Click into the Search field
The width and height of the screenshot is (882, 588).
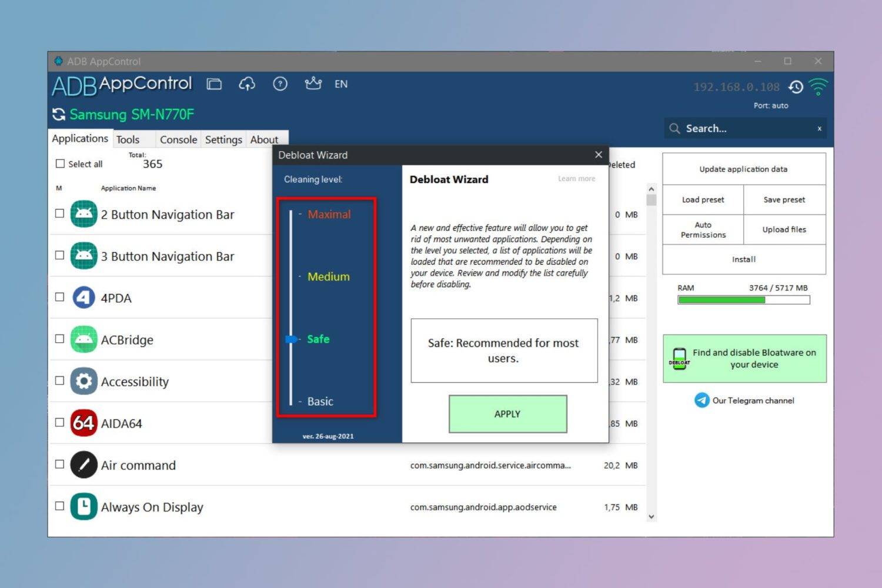tap(746, 128)
